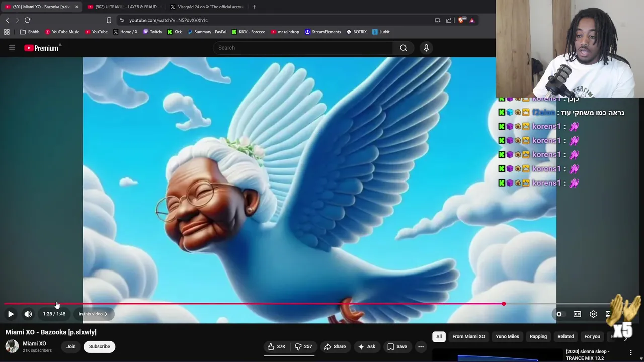This screenshot has height=362, width=644.
Task: Click the red playhead scrubber dot
Action: pos(504,304)
